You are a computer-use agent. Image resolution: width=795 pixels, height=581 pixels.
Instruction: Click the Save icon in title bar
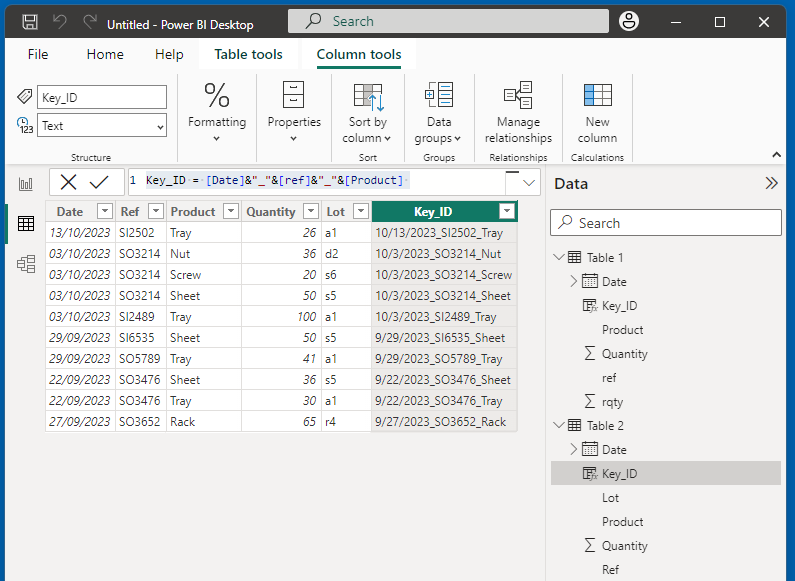coord(30,22)
